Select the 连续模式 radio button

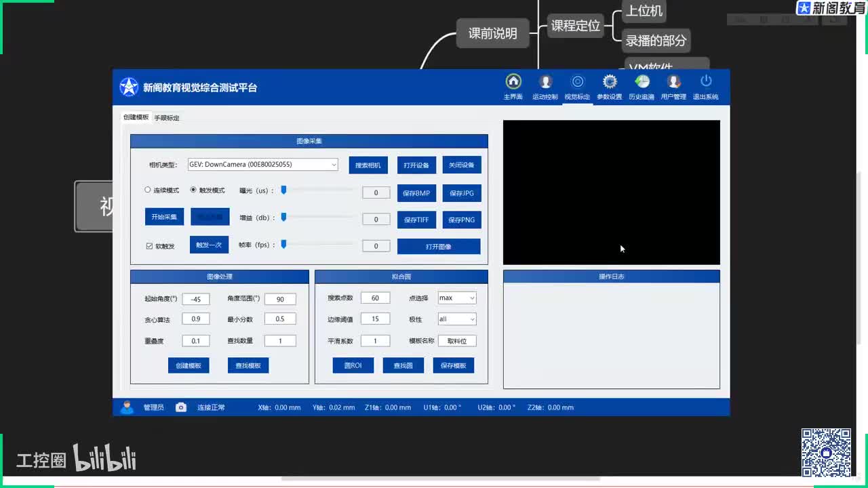click(148, 190)
